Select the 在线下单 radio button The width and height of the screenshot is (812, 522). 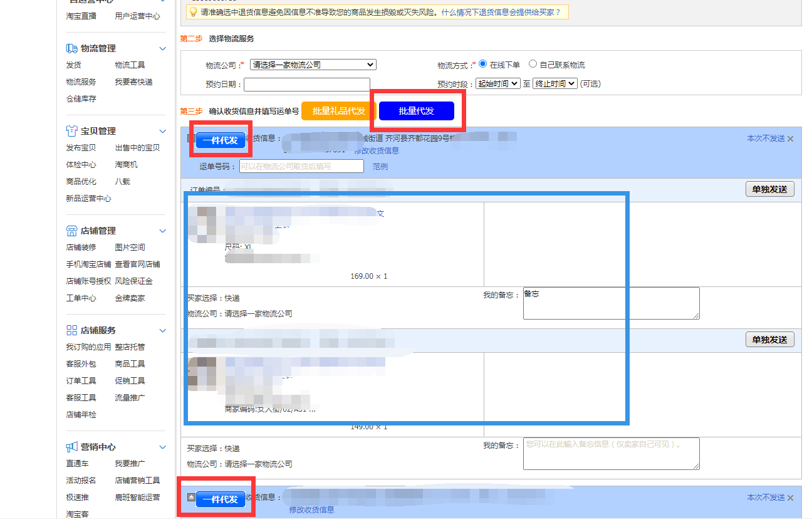click(x=482, y=64)
